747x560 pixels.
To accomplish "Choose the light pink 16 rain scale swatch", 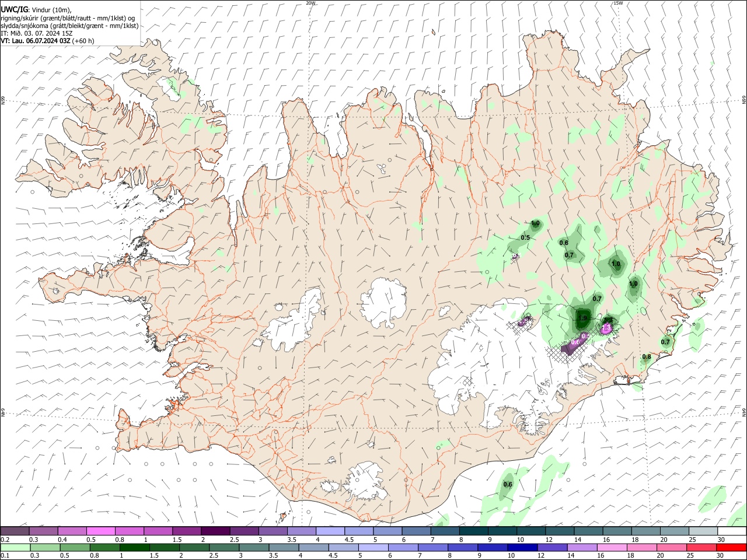I will point(611,548).
